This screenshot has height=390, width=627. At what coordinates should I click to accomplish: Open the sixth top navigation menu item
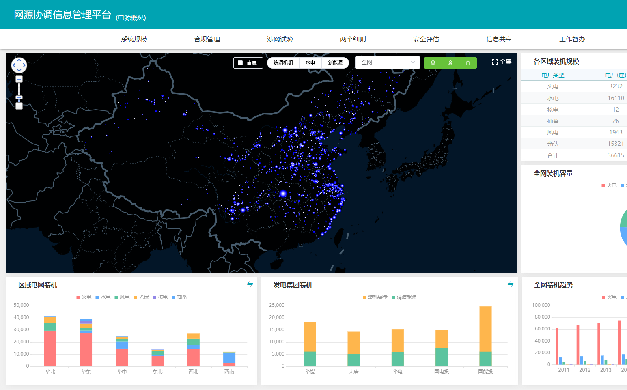point(499,39)
